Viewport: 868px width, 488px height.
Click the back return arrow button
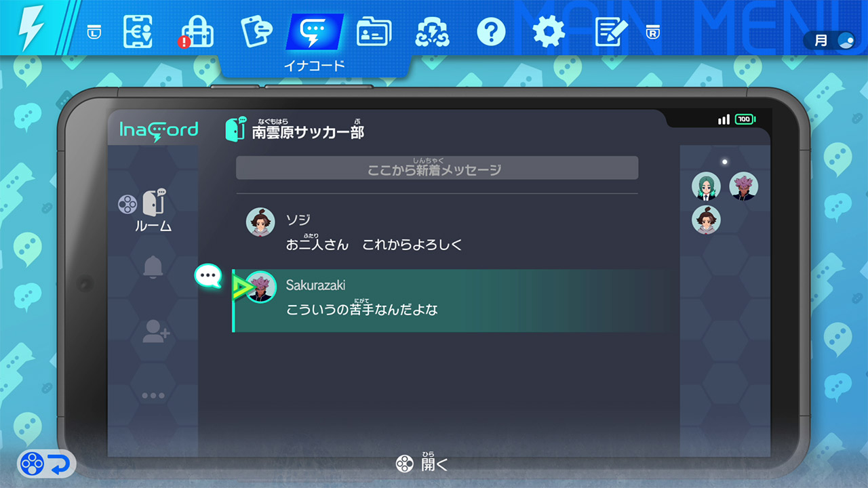pos(46,464)
